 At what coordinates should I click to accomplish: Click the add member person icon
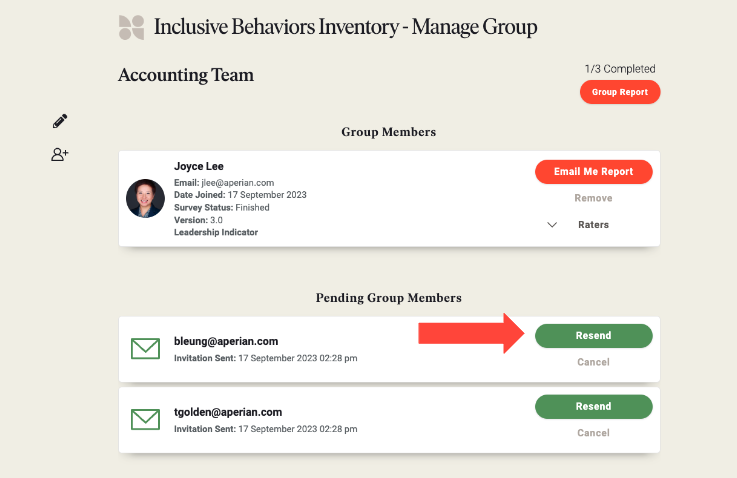[60, 154]
